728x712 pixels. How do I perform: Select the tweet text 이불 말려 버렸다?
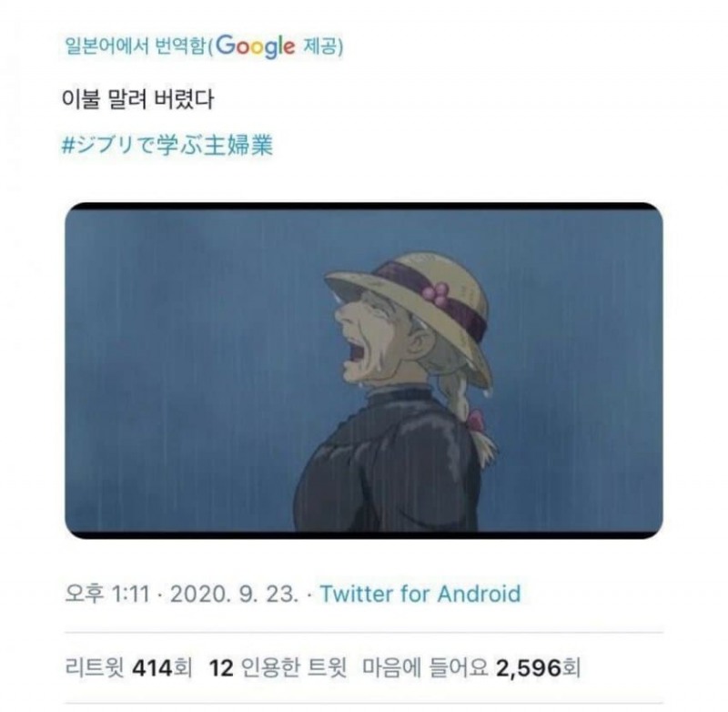point(138,98)
